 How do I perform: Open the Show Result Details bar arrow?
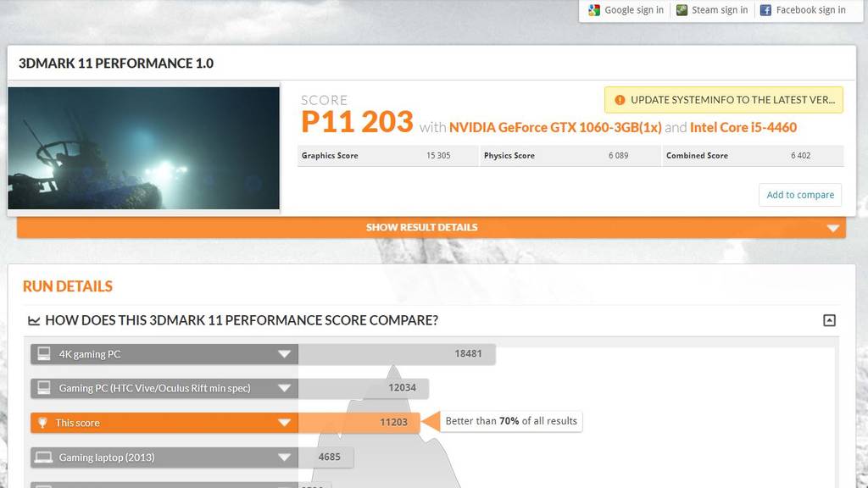[832, 228]
